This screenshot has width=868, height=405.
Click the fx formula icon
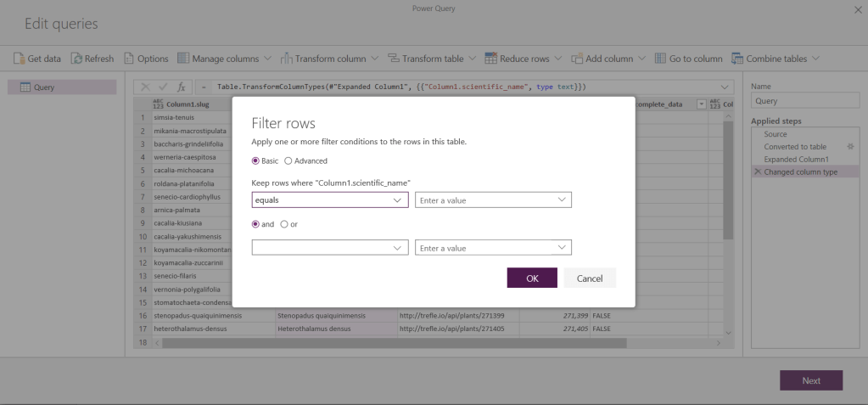tap(181, 87)
